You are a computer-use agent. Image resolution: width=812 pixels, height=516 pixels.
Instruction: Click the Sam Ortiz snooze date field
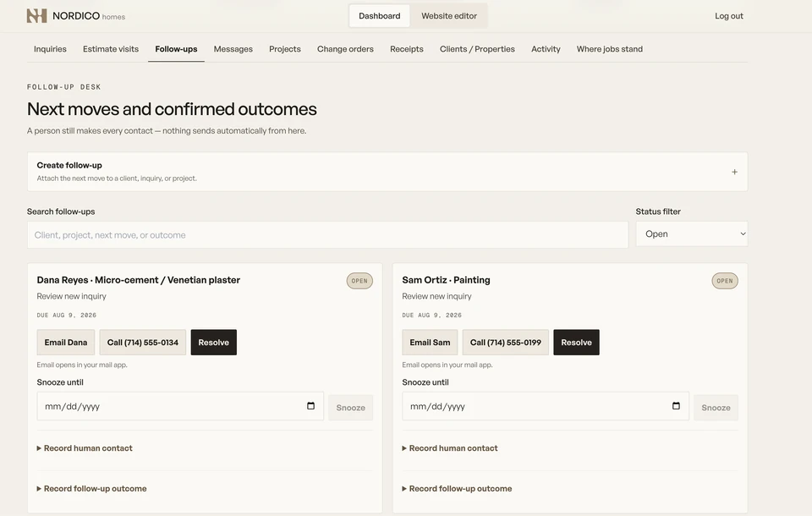[x=546, y=406]
